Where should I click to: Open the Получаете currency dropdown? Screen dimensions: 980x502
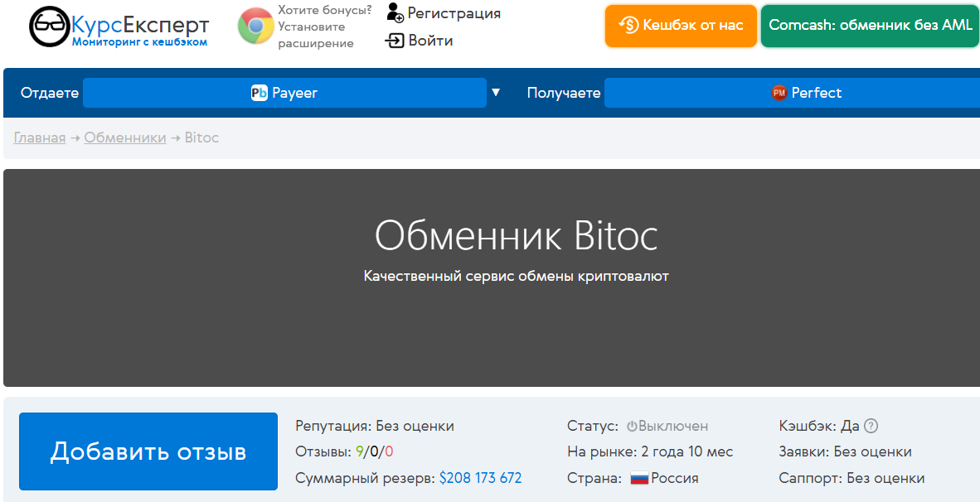pos(792,93)
